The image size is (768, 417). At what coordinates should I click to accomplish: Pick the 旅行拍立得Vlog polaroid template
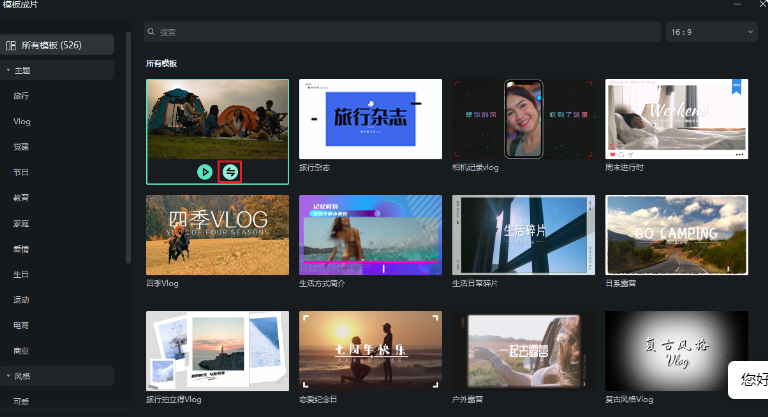217,351
